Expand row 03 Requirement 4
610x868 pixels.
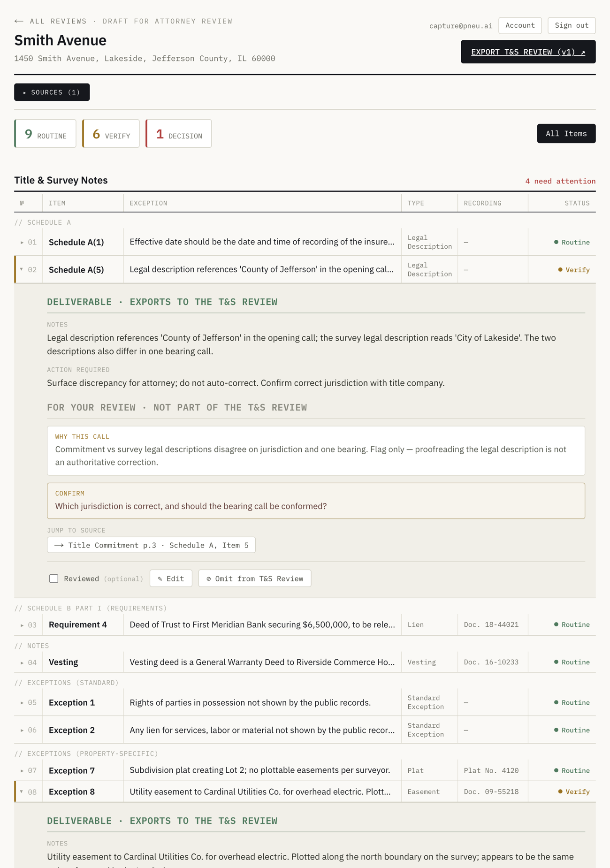coord(305,624)
